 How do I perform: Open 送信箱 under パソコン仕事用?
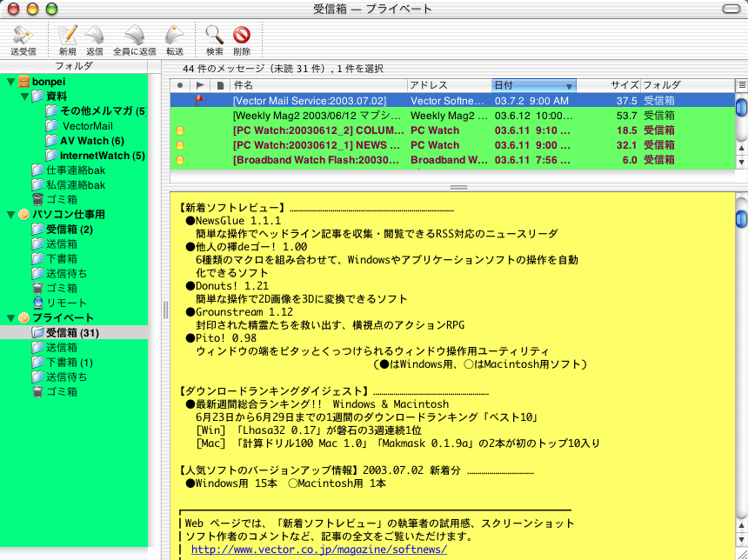pos(55,244)
